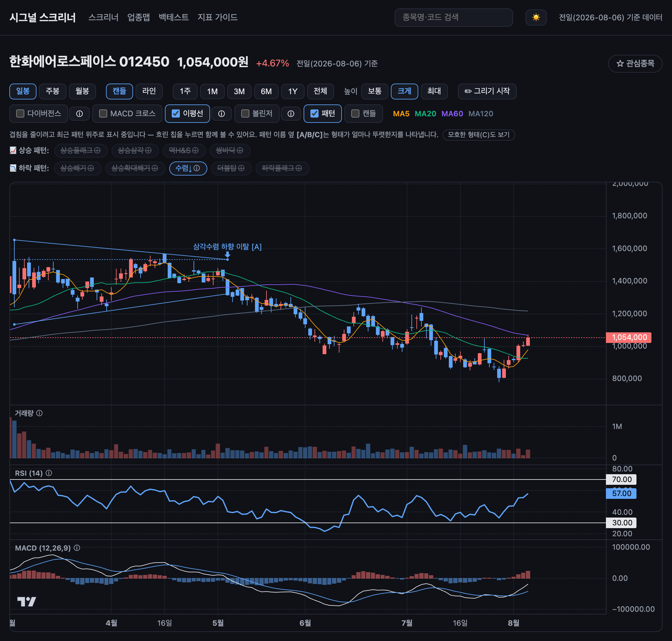The width and height of the screenshot is (672, 641).
Task: Enable the 다이버전스 checkbox
Action: 20,113
